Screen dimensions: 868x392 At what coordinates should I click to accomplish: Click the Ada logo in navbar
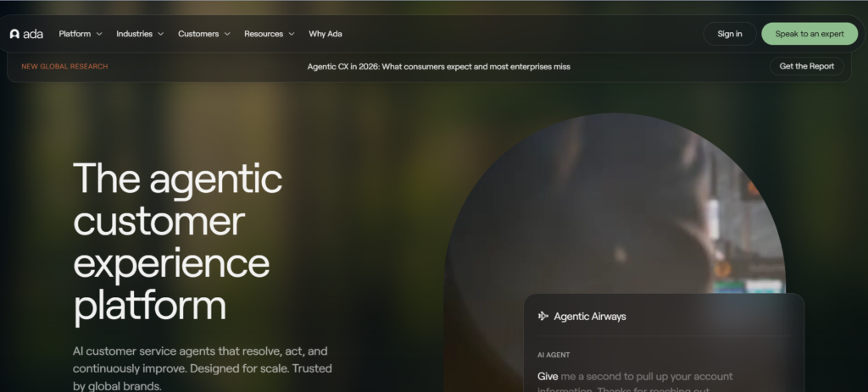click(x=26, y=34)
